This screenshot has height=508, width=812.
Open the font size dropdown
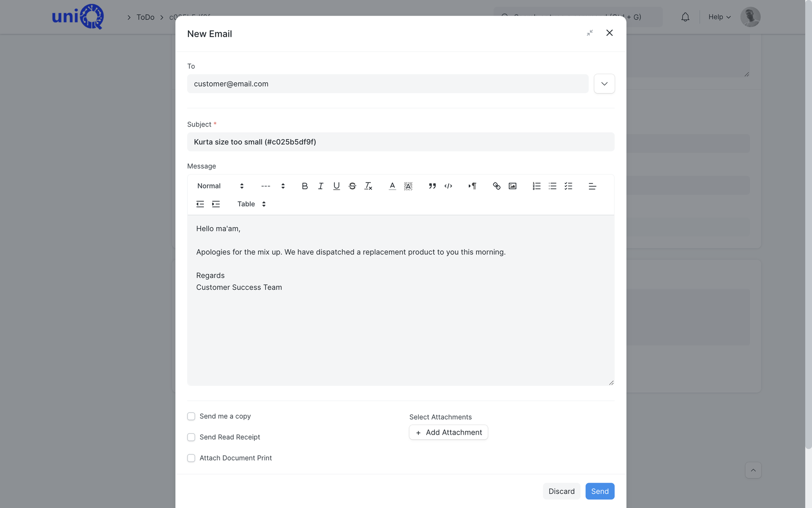coord(273,186)
